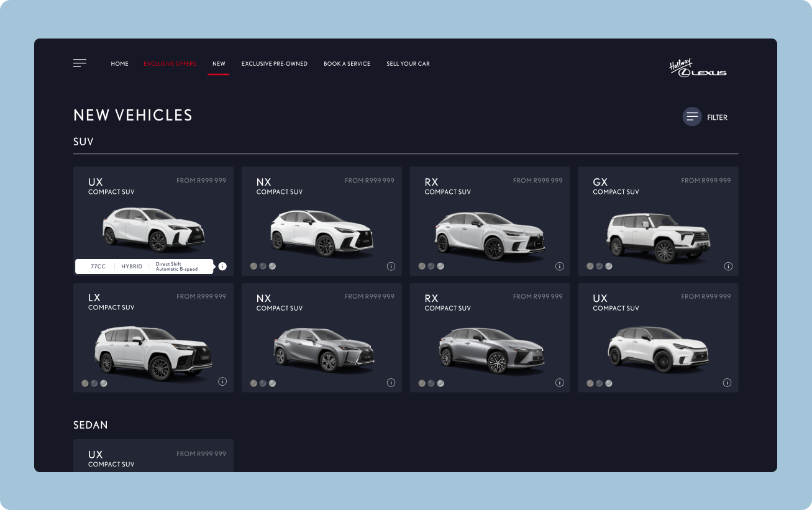812x510 pixels.
Task: Choose the dark grey swatch on the LX card
Action: click(x=94, y=383)
